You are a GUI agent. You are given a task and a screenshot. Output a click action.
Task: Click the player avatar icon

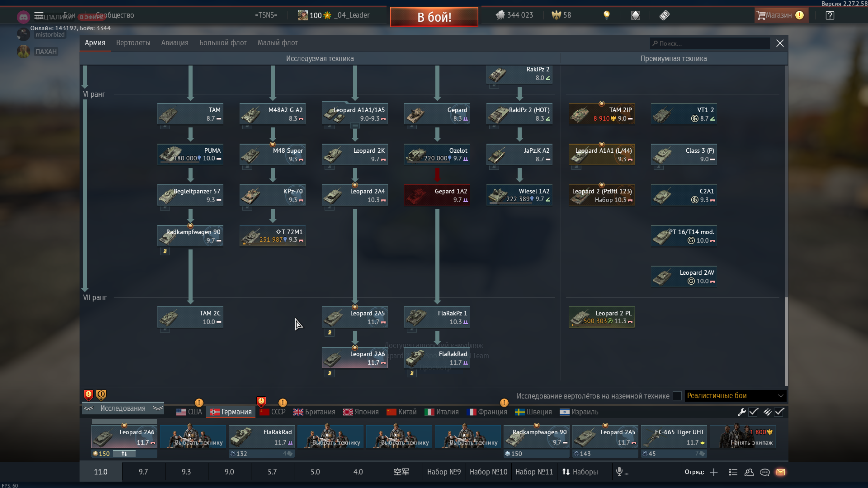tap(302, 15)
